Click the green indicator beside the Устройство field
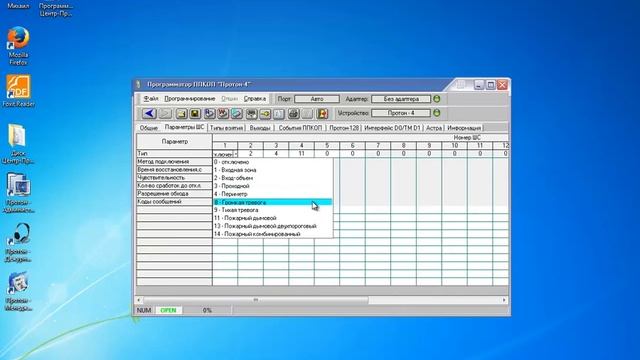This screenshot has height=360, width=640. coord(437,113)
